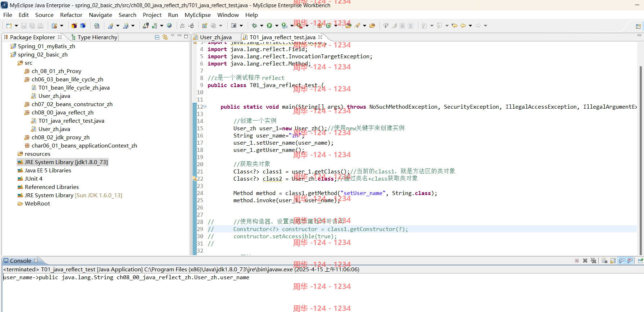Screen dimensions: 644x312
Task: Click the Save icon in toolbar
Action: pyautogui.click(x=24, y=26)
